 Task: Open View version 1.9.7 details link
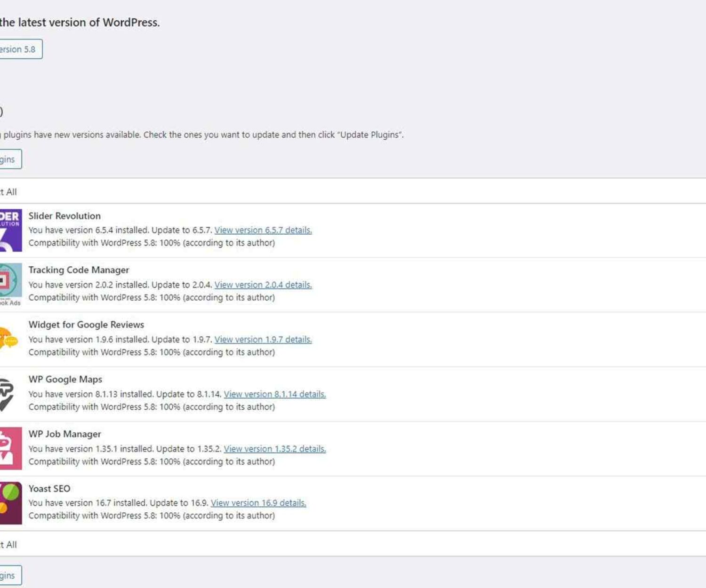click(x=263, y=339)
